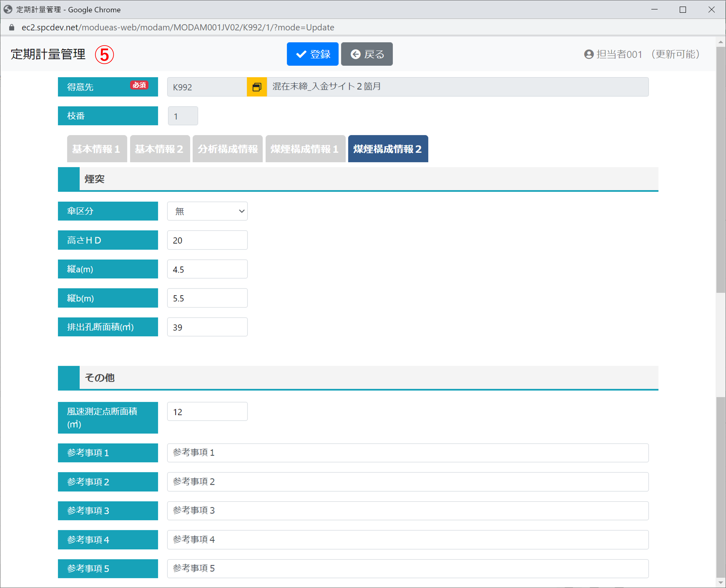Click customer name field 混在末締_入金サイト２箇月
726x588 pixels.
[x=458, y=87]
